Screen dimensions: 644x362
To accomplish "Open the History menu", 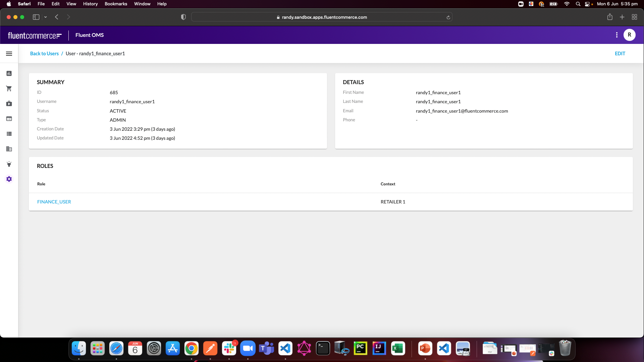I will [90, 4].
